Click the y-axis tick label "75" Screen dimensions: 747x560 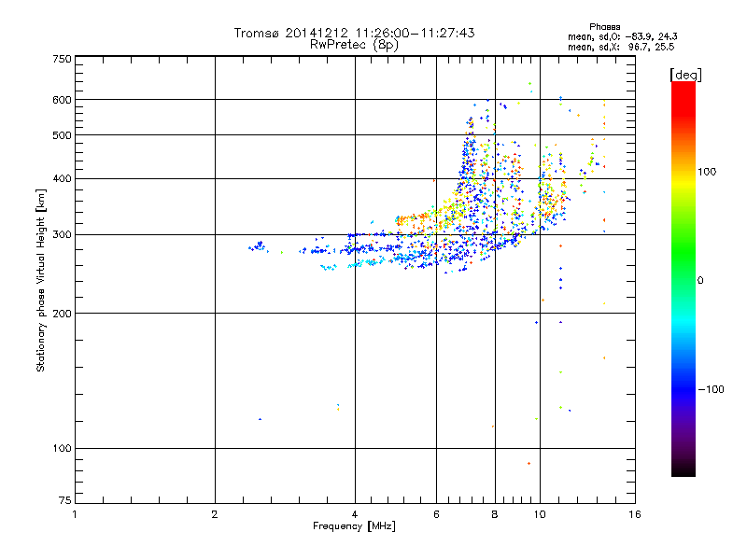tap(65, 500)
